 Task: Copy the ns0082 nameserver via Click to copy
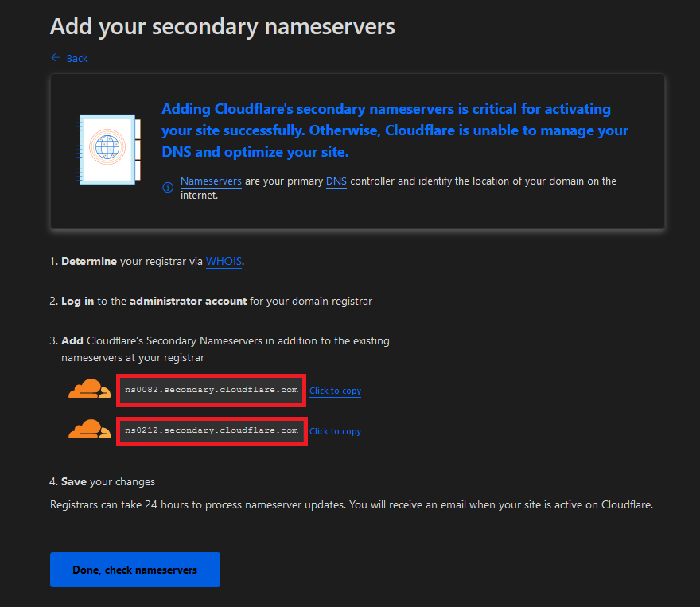click(x=335, y=391)
